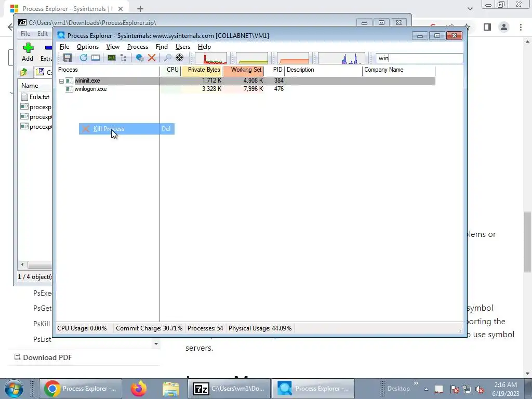Open the File Explorer taskbar icon
The width and height of the screenshot is (532, 399).
coord(170,389)
